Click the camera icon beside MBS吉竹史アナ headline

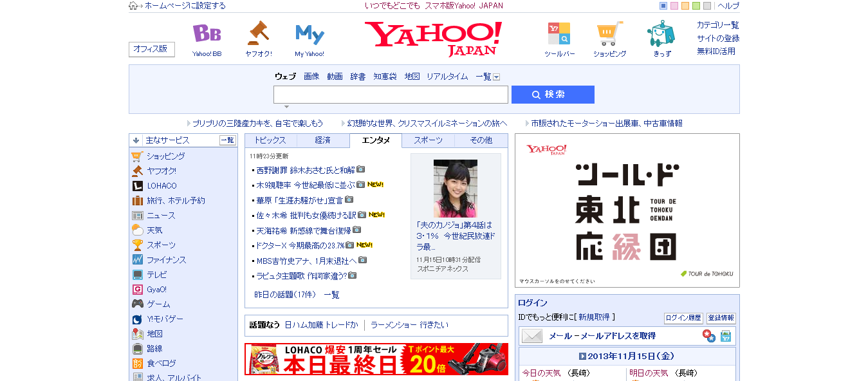[362, 260]
